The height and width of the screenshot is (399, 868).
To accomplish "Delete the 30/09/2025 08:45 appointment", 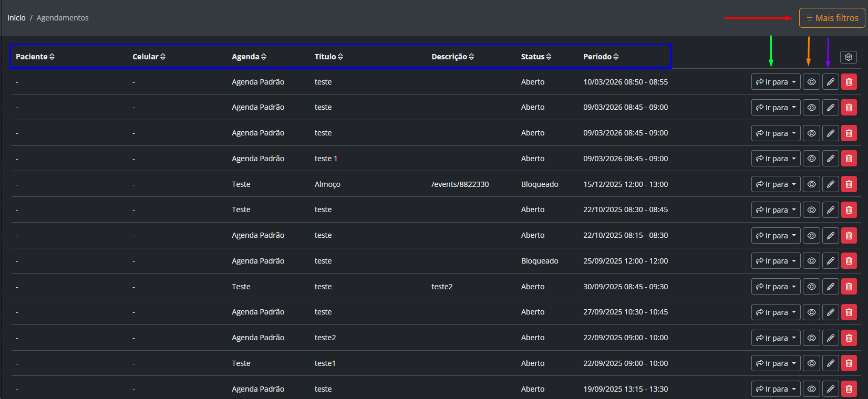I will [849, 287].
